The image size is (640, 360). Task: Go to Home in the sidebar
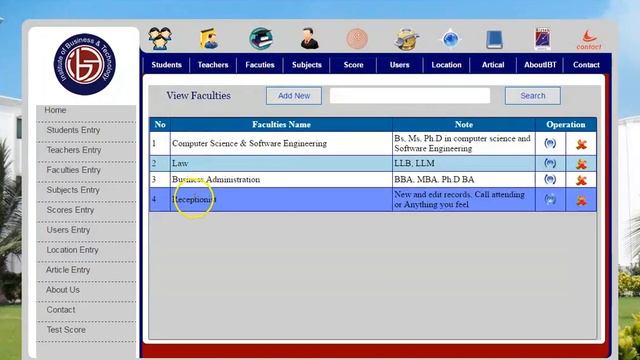[55, 110]
